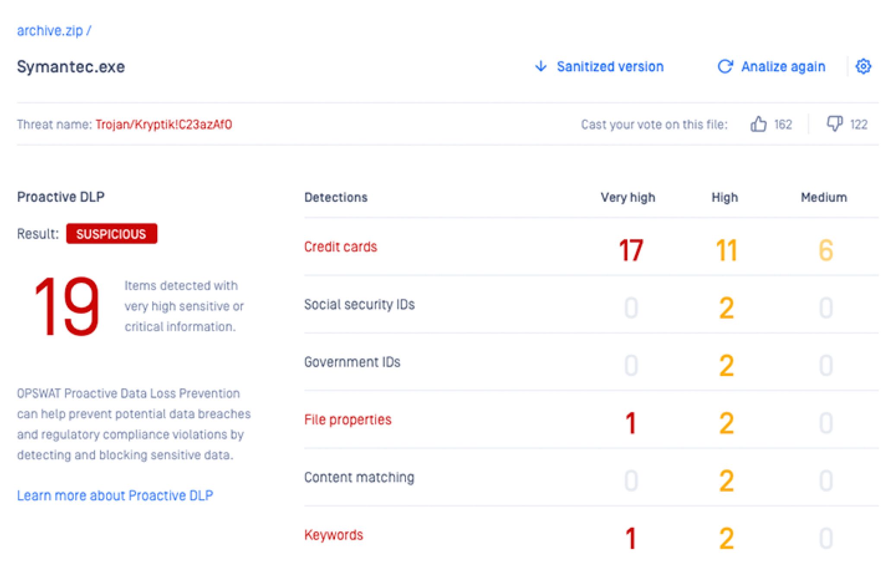Click the refresh icon beside Analize again
This screenshot has width=882, height=588.
(x=725, y=66)
